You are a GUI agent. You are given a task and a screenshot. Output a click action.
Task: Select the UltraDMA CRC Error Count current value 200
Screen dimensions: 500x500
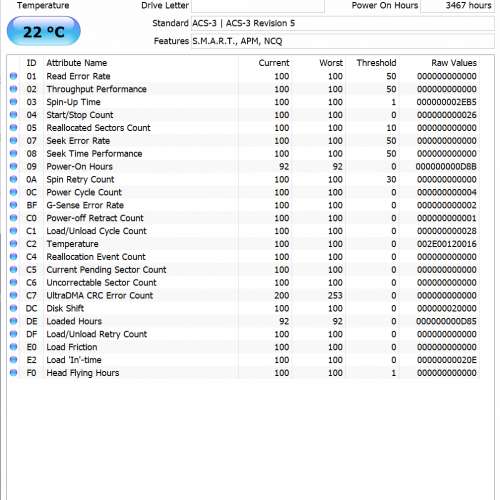282,295
